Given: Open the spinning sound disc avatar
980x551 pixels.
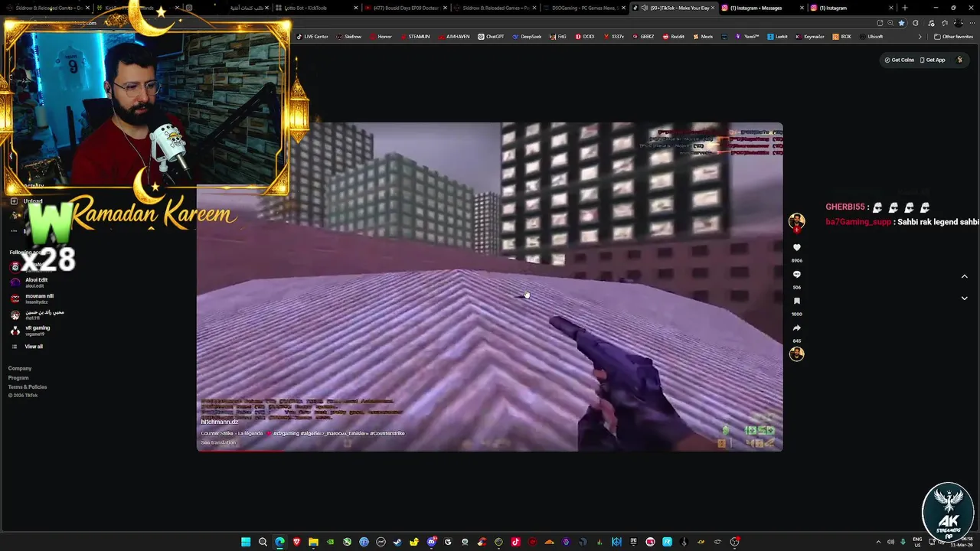Looking at the screenshot, I should click(x=796, y=354).
